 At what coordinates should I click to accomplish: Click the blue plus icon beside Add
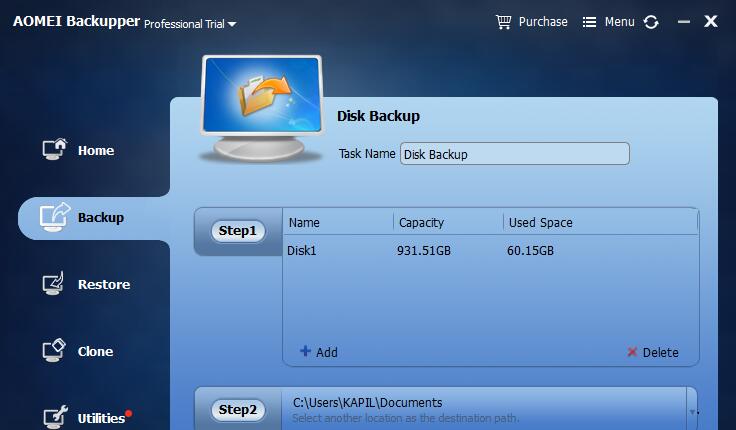pos(305,351)
